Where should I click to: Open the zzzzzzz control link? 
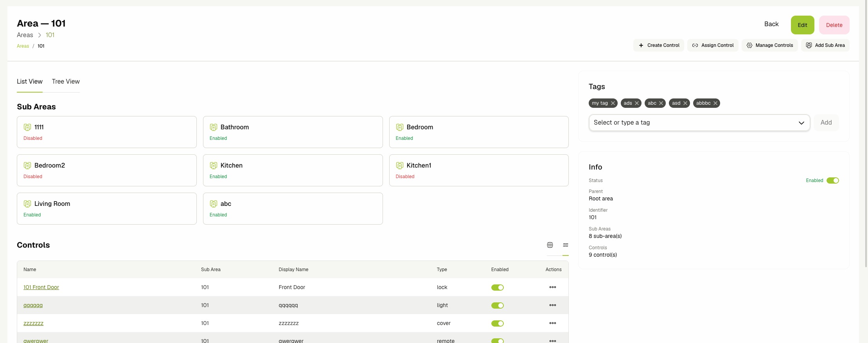coord(33,323)
